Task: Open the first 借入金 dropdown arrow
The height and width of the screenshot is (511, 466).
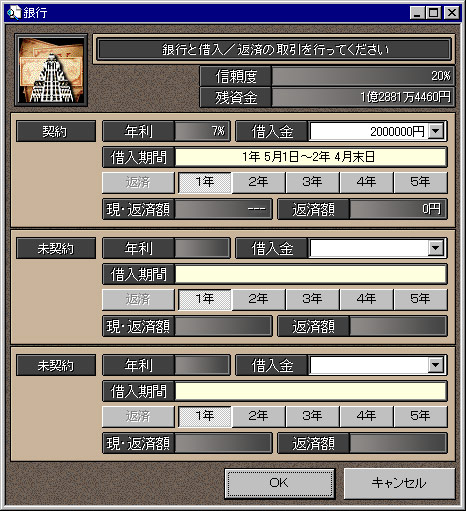Action: click(436, 131)
